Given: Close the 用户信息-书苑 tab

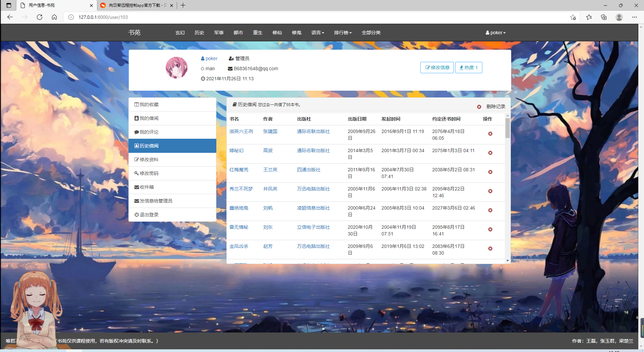Looking at the screenshot, I should pos(91,5).
